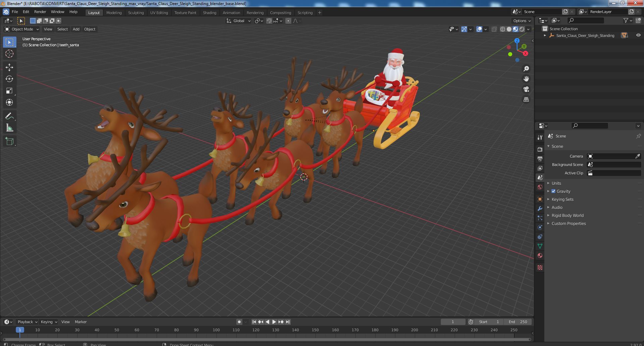The width and height of the screenshot is (644, 346).
Task: Open the Modifier properties tab
Action: (540, 209)
